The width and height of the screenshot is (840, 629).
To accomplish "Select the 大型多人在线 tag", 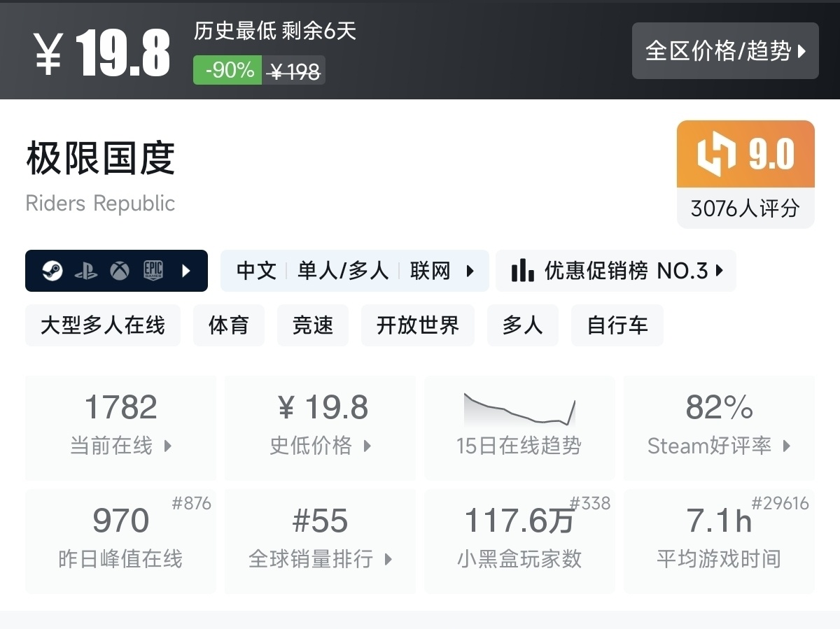I will [103, 325].
